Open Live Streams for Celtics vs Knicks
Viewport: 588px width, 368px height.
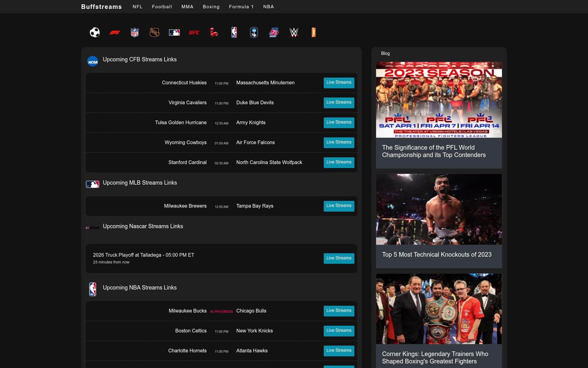pyautogui.click(x=339, y=331)
